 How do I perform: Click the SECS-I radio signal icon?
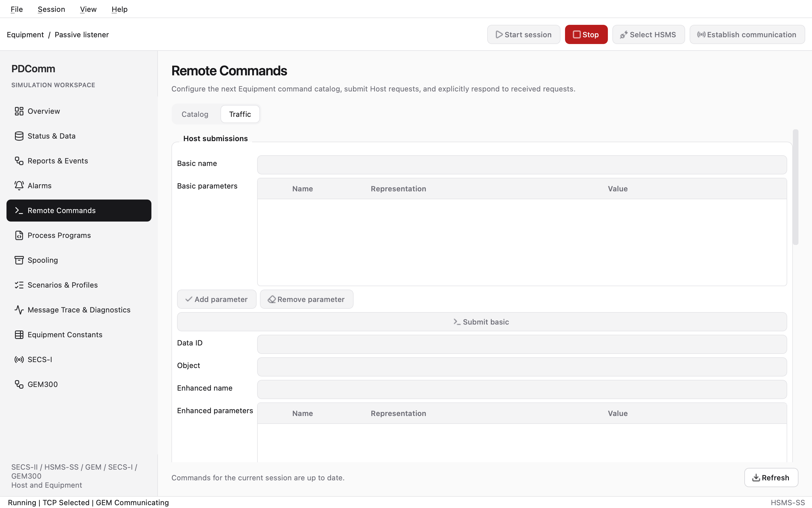coord(19,360)
